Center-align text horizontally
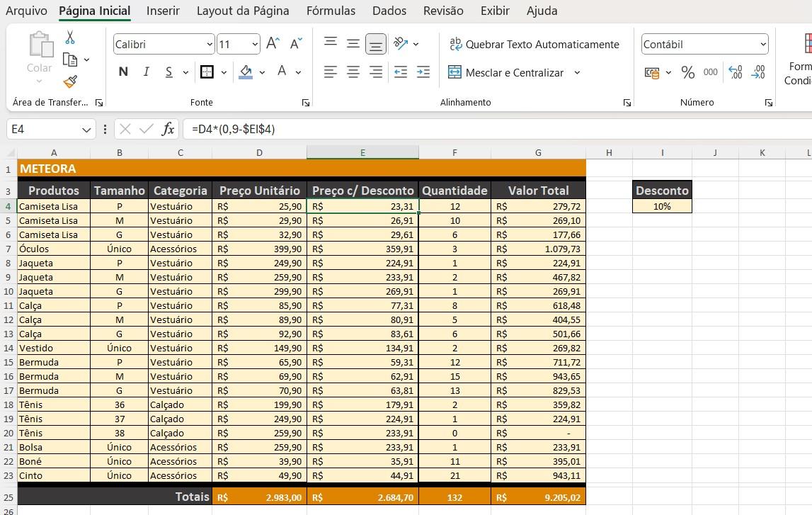The height and width of the screenshot is (515, 812). [x=353, y=72]
